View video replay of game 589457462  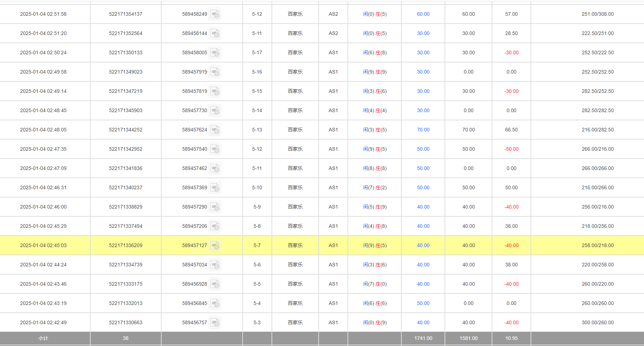(x=215, y=169)
